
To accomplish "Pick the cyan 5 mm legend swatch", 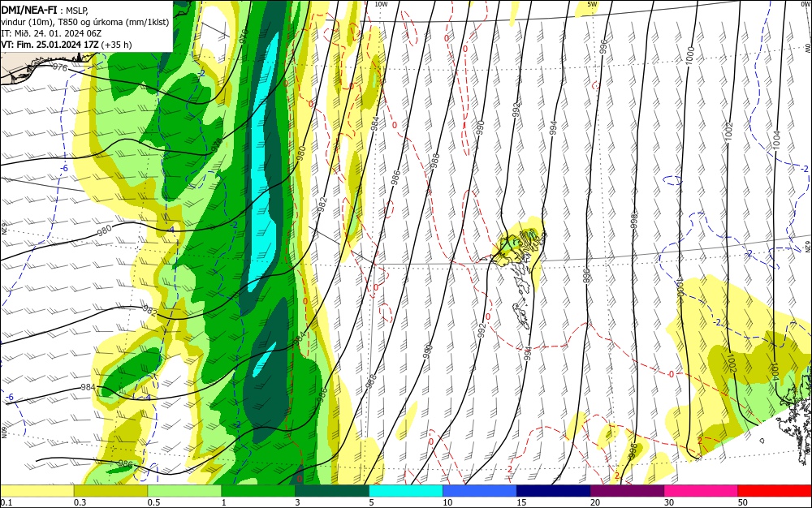I will click(406, 491).
